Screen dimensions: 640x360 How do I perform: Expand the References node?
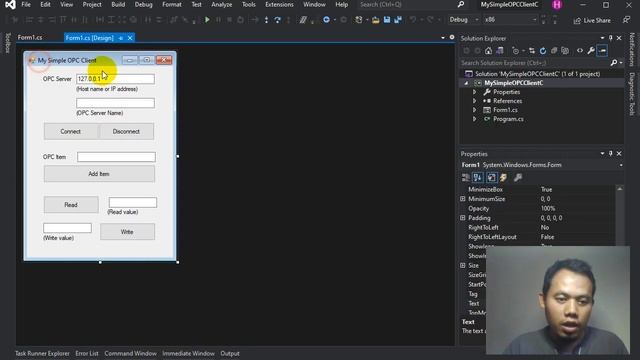[x=474, y=101]
